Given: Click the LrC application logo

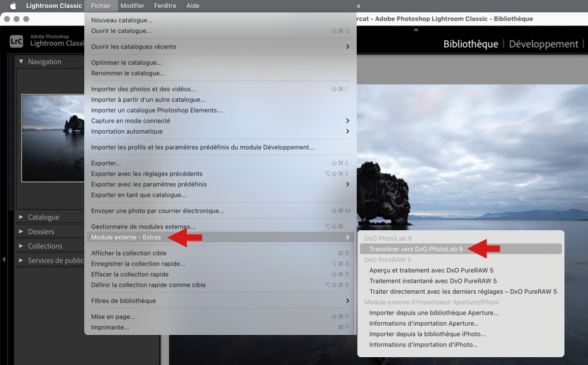Looking at the screenshot, I should (16, 41).
